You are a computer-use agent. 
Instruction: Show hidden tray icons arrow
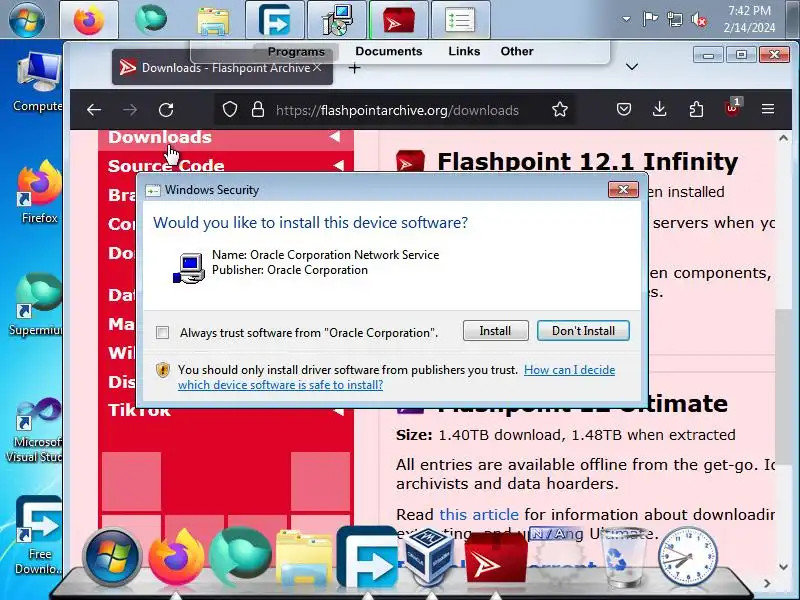tap(626, 19)
